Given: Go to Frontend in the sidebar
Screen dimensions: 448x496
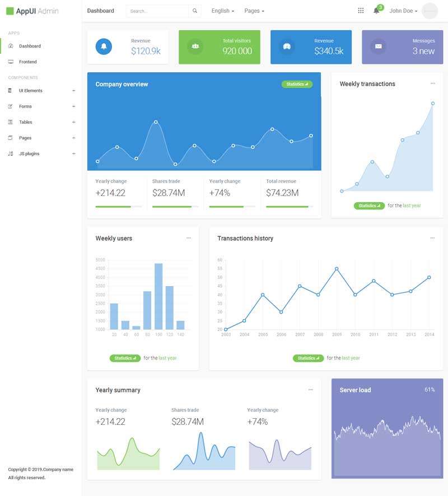Looking at the screenshot, I should [x=27, y=62].
